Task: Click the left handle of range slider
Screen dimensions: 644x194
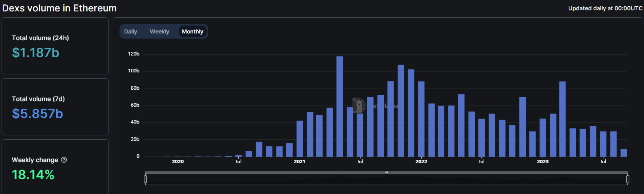Action: [x=146, y=179]
